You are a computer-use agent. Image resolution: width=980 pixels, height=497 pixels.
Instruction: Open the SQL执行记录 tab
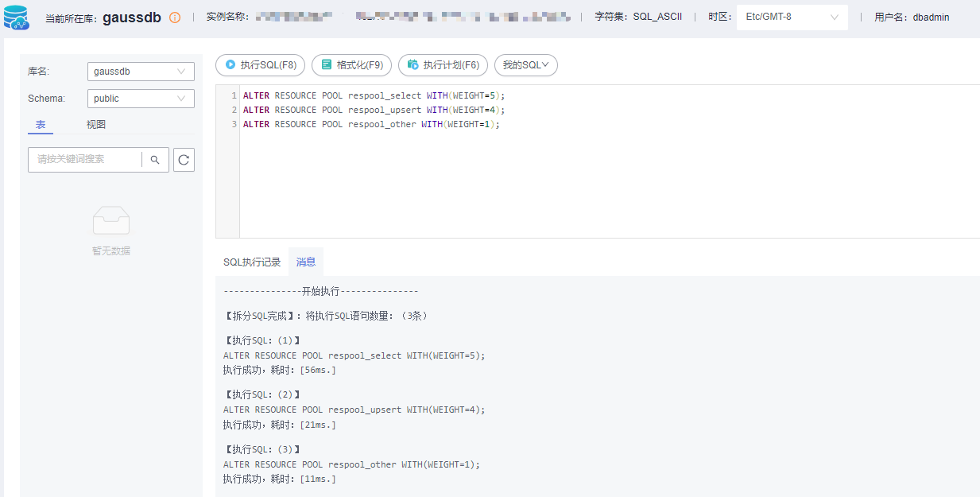pos(252,262)
